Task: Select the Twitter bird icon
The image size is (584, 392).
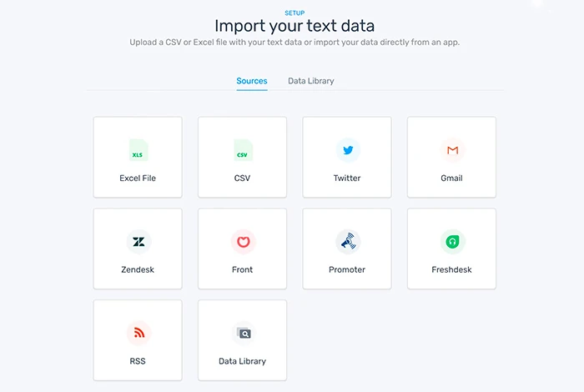Action: [x=348, y=150]
